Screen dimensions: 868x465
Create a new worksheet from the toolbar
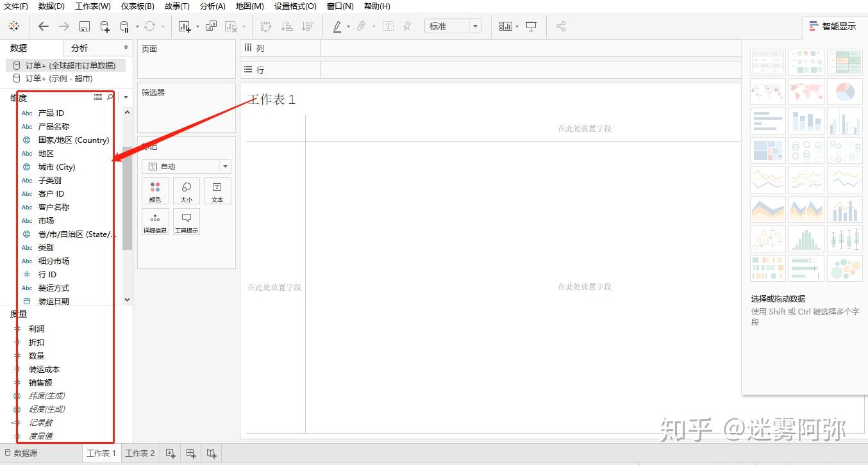coord(185,26)
